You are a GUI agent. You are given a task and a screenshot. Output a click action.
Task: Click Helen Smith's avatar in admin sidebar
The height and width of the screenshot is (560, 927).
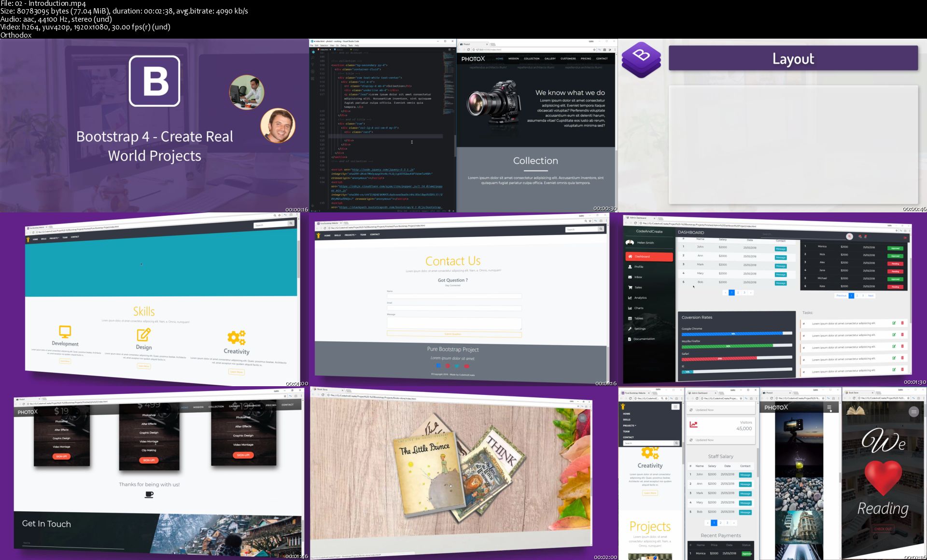click(x=630, y=242)
